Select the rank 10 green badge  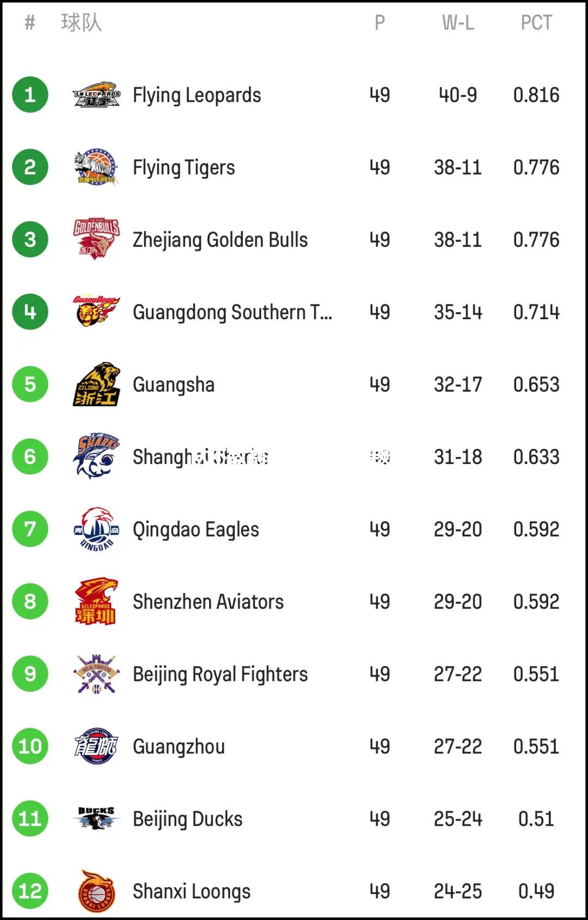[x=30, y=746]
